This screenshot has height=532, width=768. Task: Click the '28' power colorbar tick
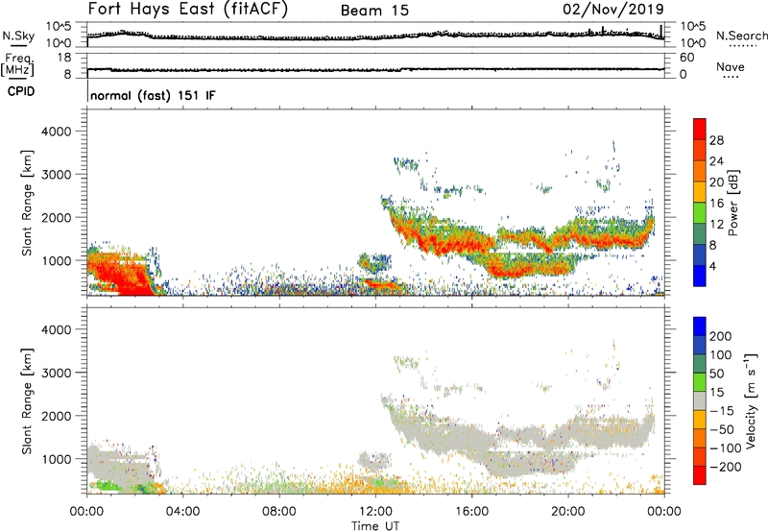(x=716, y=140)
